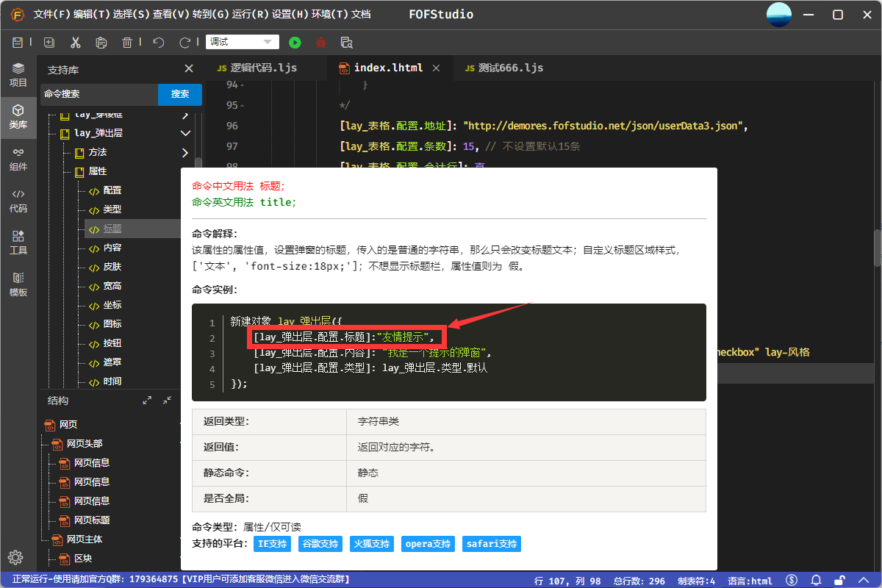Click the blue 搜索 button
This screenshot has height=588, width=882.
pos(180,94)
